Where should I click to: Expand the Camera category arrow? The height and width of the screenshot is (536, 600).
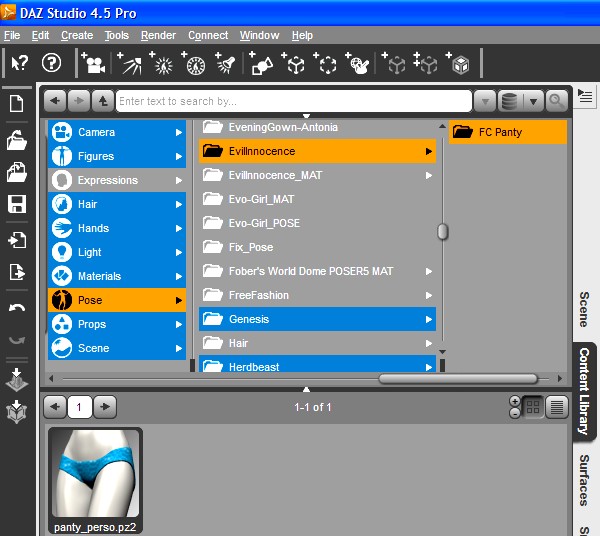pos(179,132)
